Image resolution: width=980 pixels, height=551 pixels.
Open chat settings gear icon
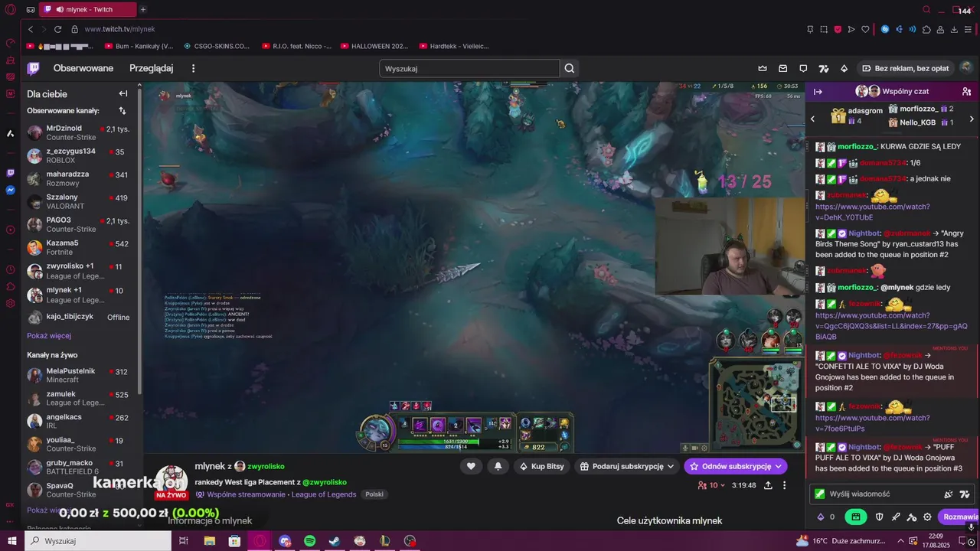pyautogui.click(x=927, y=517)
